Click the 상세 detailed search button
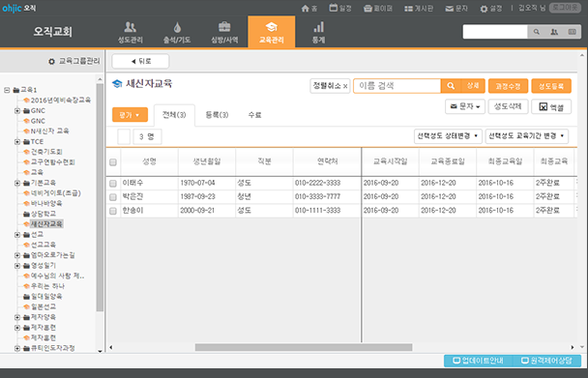Viewport: 588px width, 378px height. pyautogui.click(x=473, y=86)
